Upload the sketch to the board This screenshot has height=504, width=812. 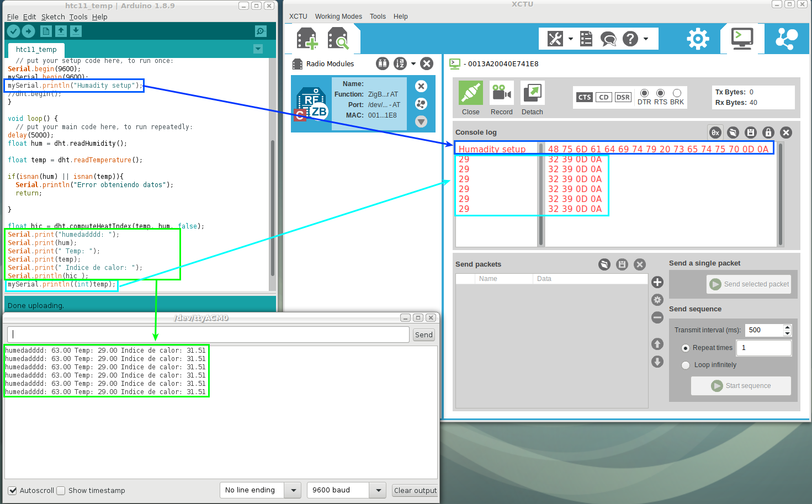(x=28, y=31)
